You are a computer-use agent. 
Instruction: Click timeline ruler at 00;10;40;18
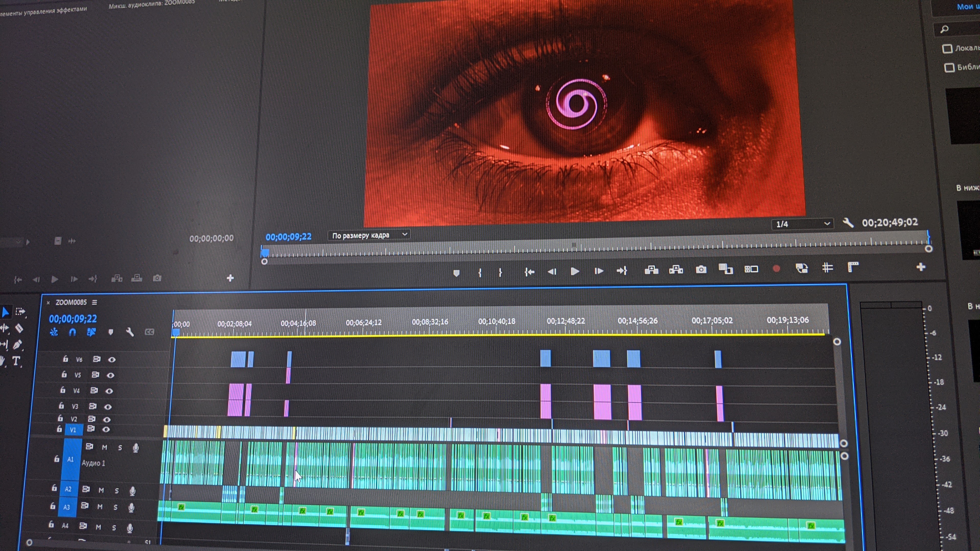[497, 321]
